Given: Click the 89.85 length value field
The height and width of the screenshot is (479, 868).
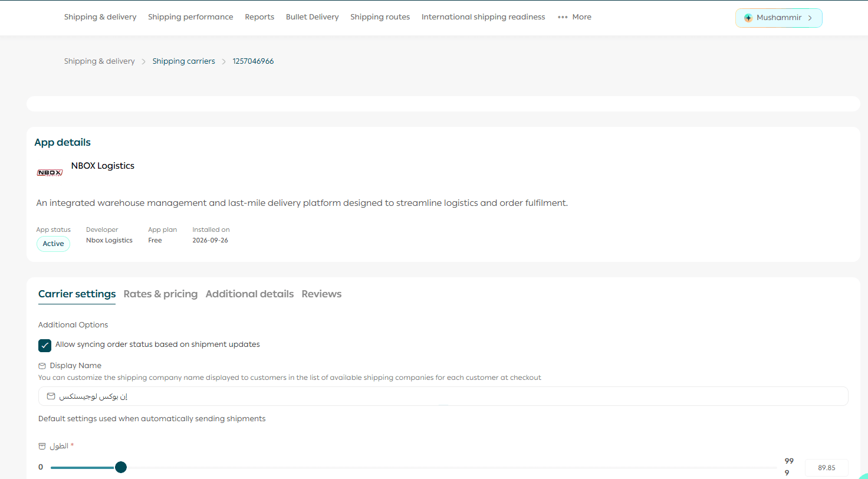Looking at the screenshot, I should coord(827,468).
